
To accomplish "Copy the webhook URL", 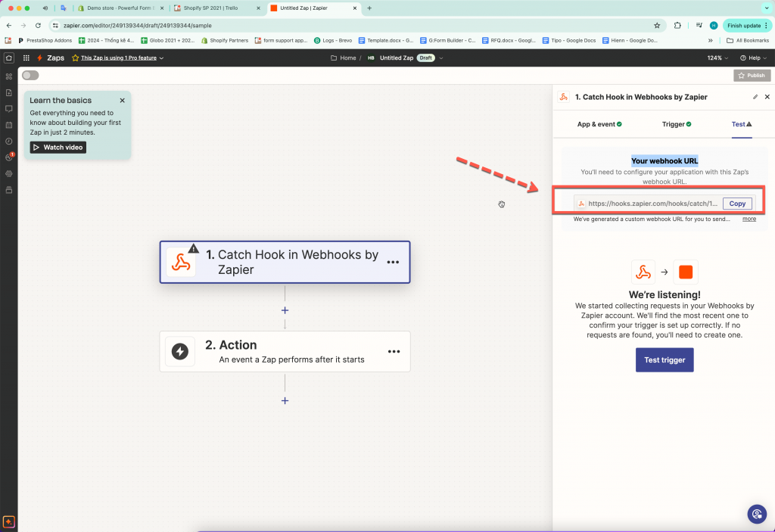I will tap(737, 204).
